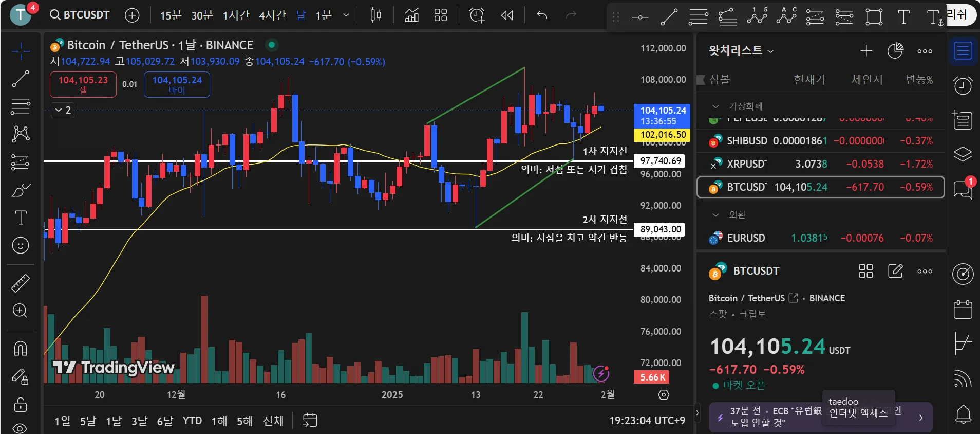Open the candlestick chart type menu
The image size is (980, 434).
point(376,15)
